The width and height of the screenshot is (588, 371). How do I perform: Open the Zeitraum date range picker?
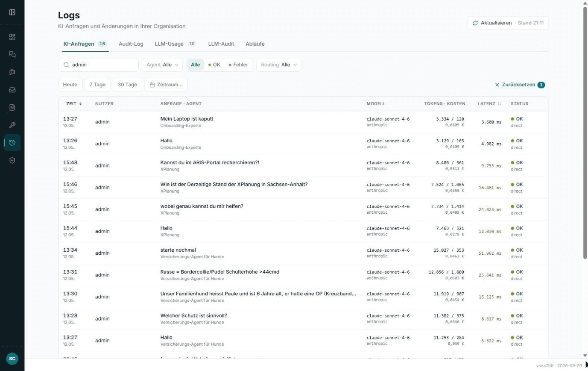166,85
